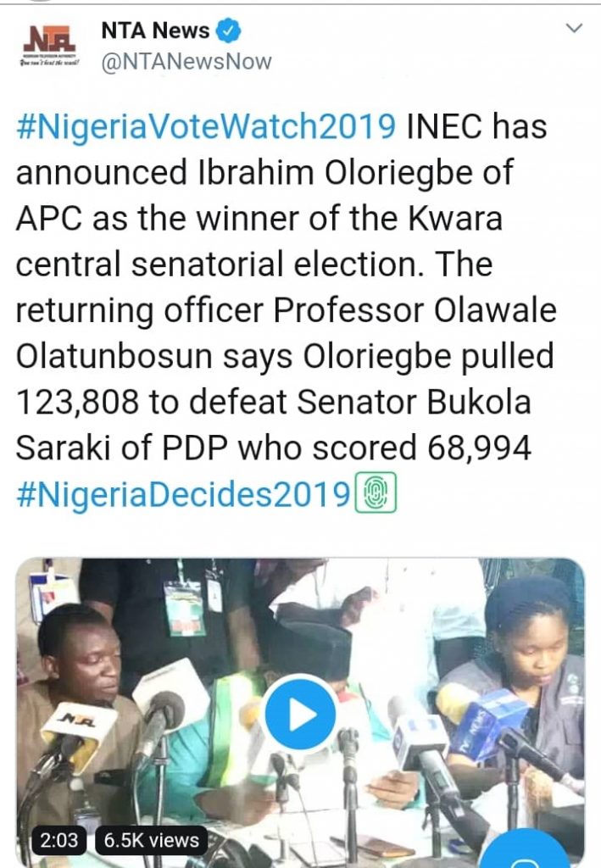Screen dimensions: 601x868
Task: Open the #NigeriaDecides2019 hashtag
Action: click(x=182, y=494)
